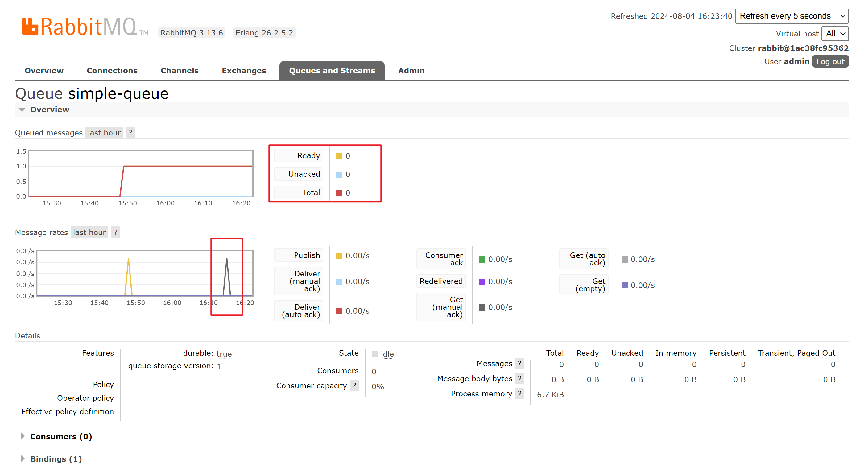Click the red Total color swatch
Viewport: 868px width, 472px height.
coord(339,193)
